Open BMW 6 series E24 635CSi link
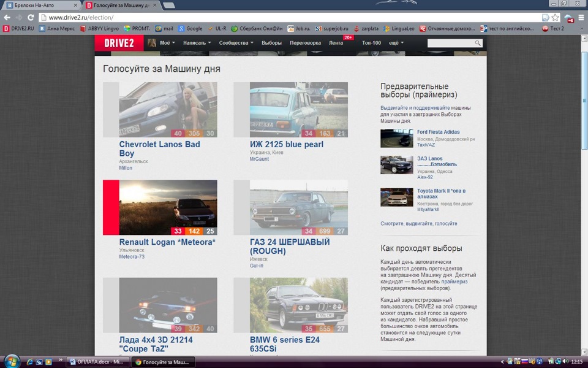This screenshot has width=588, height=368. (285, 344)
